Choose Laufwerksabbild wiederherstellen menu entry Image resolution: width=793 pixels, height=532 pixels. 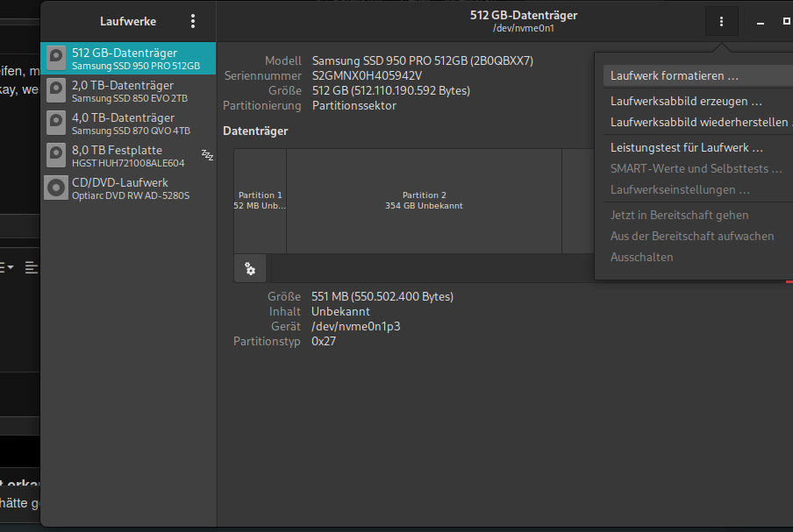point(698,123)
